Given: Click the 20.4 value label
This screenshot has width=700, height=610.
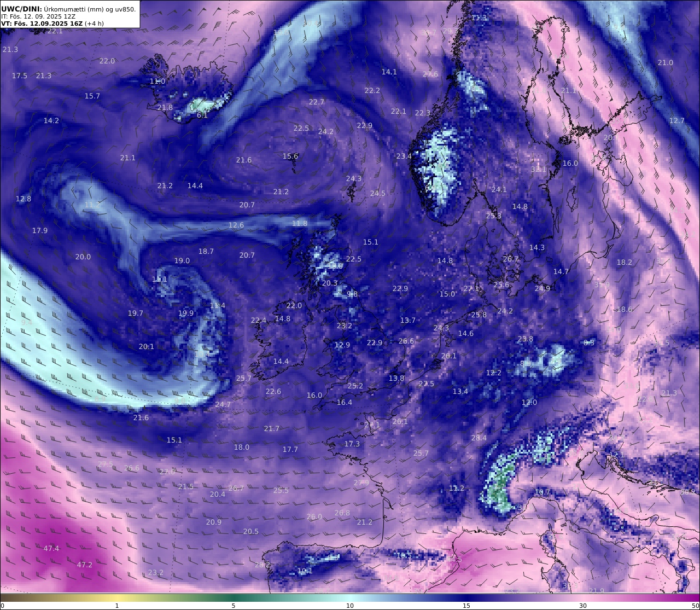Looking at the screenshot, I should (x=218, y=494).
